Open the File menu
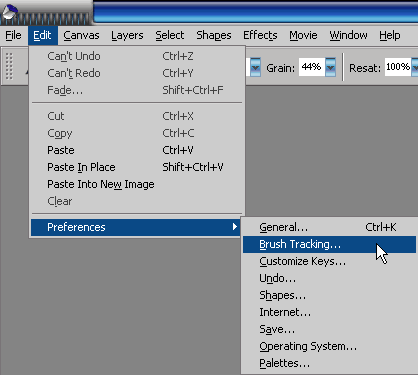418x375 pixels. [13, 35]
